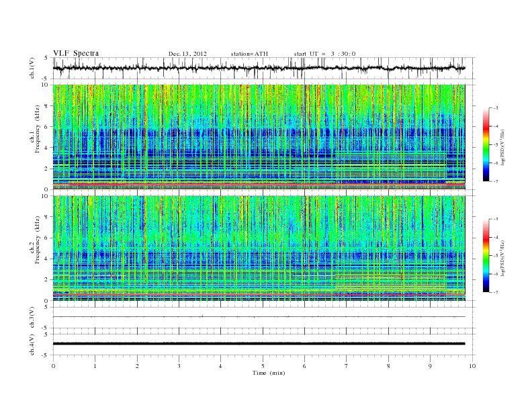Image resolution: width=532 pixels, height=411 pixels.
Task: Click the "ch.3(V)" axis label
Action: pyautogui.click(x=32, y=318)
